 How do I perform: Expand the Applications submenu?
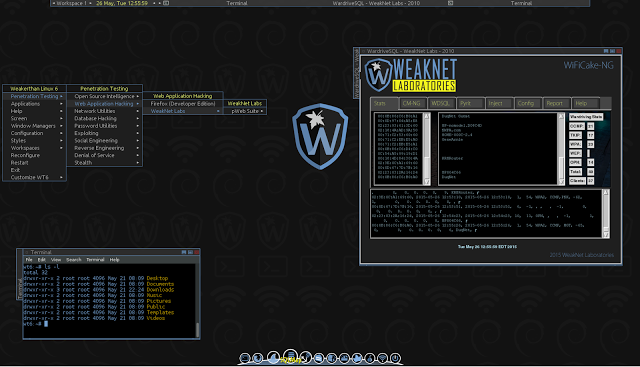coord(34,104)
